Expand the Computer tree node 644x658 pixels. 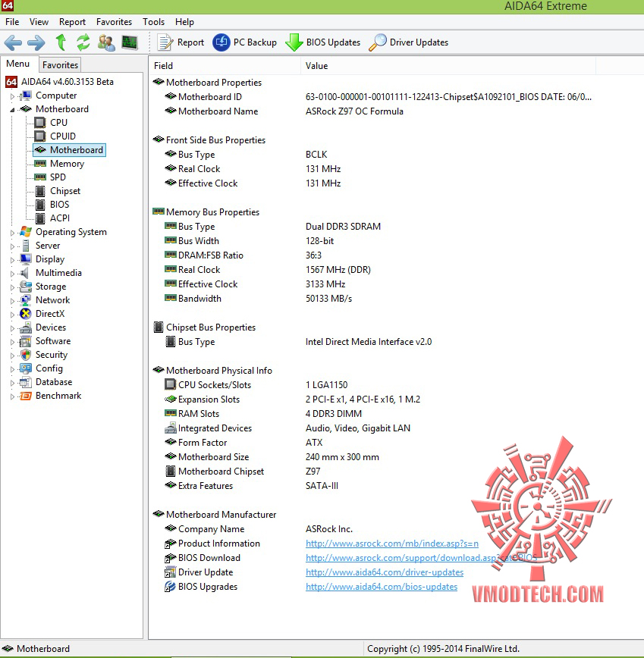click(x=12, y=96)
